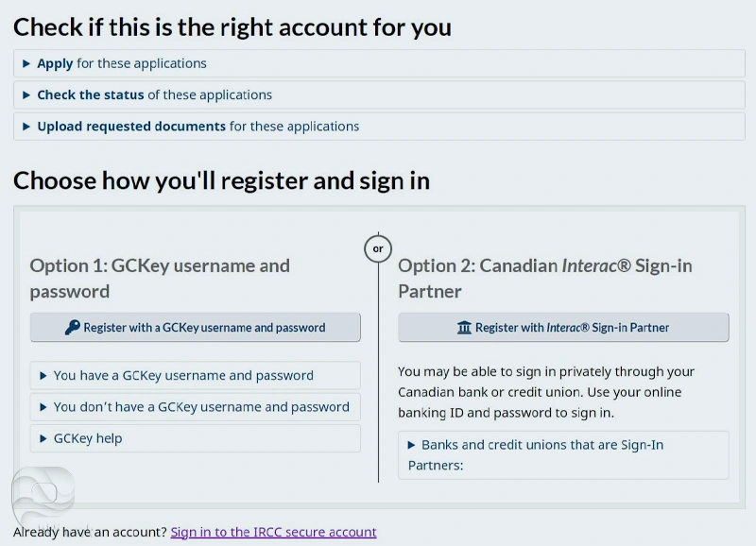Show details for "Apply for these applications"
The width and height of the screenshot is (756, 546).
[121, 64]
